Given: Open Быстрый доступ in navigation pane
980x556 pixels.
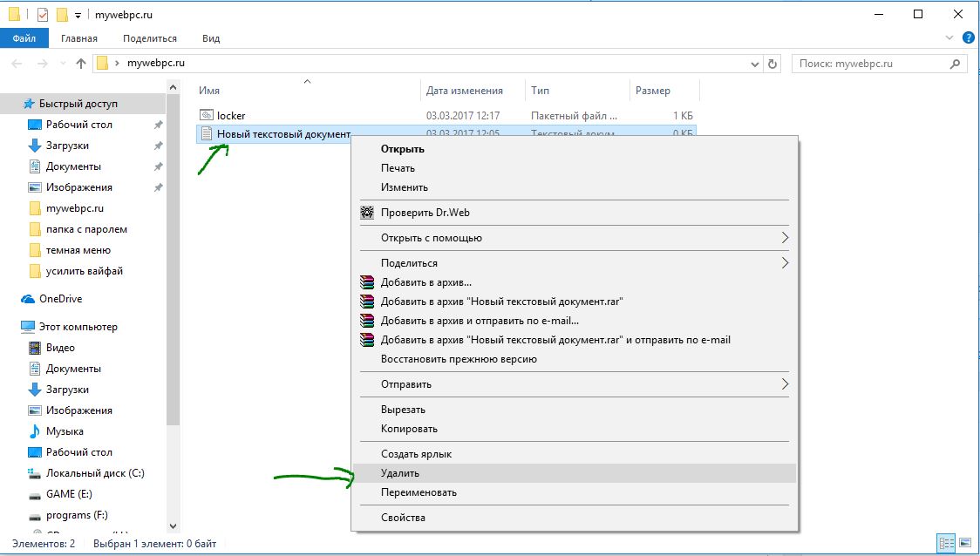Looking at the screenshot, I should (78, 104).
